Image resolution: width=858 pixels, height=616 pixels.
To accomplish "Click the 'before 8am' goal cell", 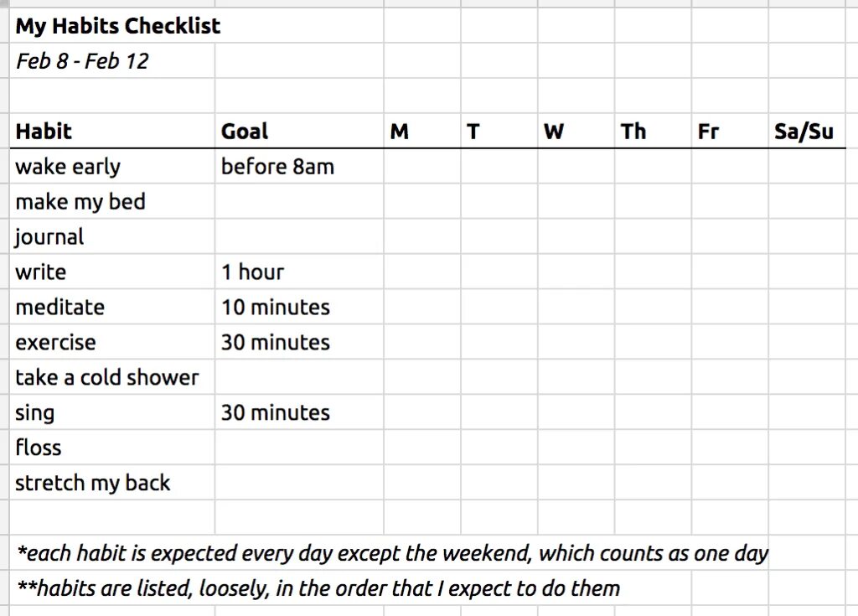I will (299, 166).
